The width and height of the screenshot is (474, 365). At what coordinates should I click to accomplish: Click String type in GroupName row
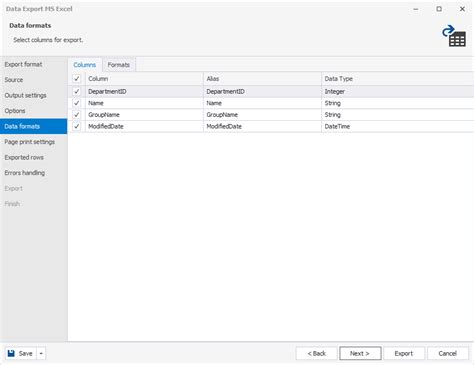(x=397, y=115)
